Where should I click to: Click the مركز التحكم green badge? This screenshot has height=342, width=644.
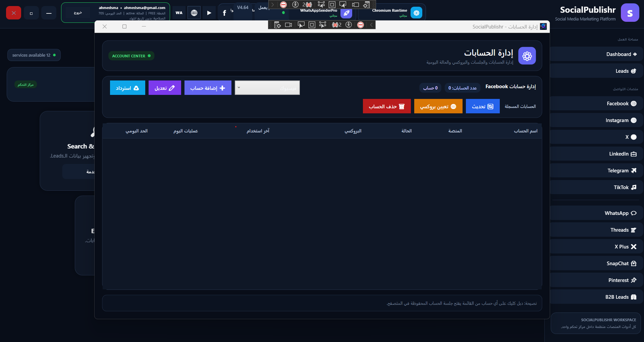(25, 84)
